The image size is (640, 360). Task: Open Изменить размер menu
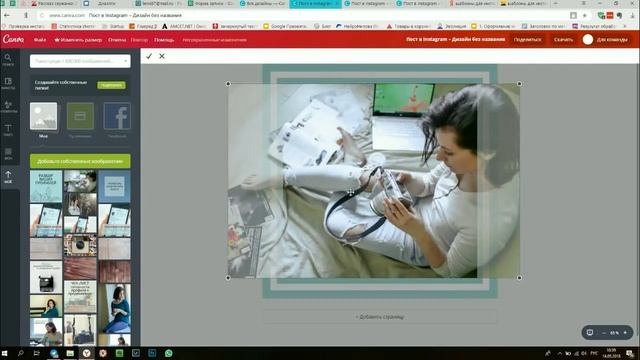(x=78, y=40)
